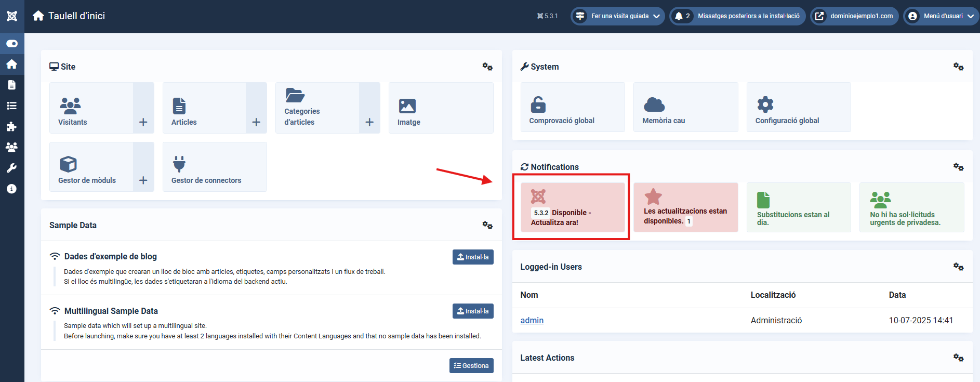
Task: Open Notifications module settings gear
Action: coord(958,167)
